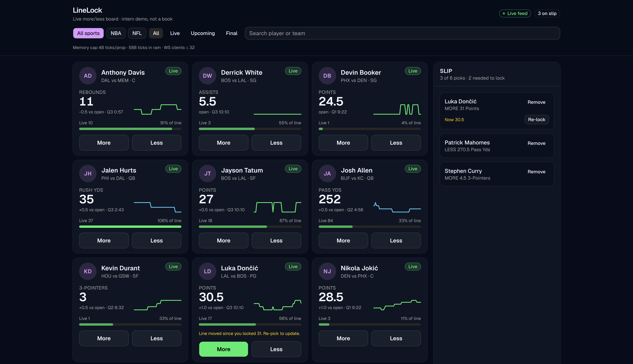This screenshot has width=633, height=364.
Task: Click Josh Allen JA avatar
Action: tap(327, 174)
